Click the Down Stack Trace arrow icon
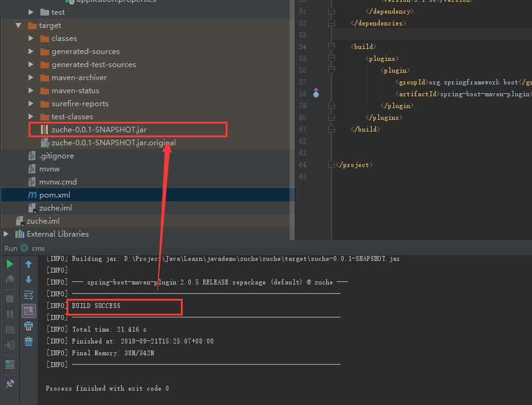Screen dimensions: 532x405 click(x=29, y=279)
